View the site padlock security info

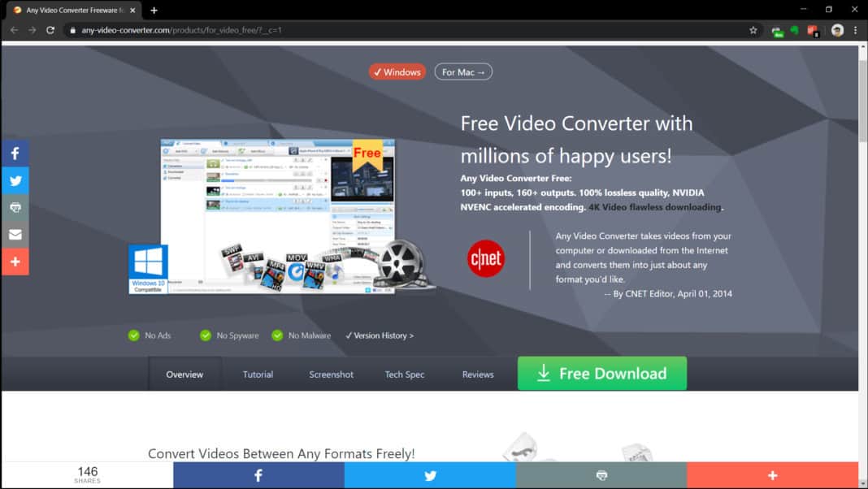(72, 30)
